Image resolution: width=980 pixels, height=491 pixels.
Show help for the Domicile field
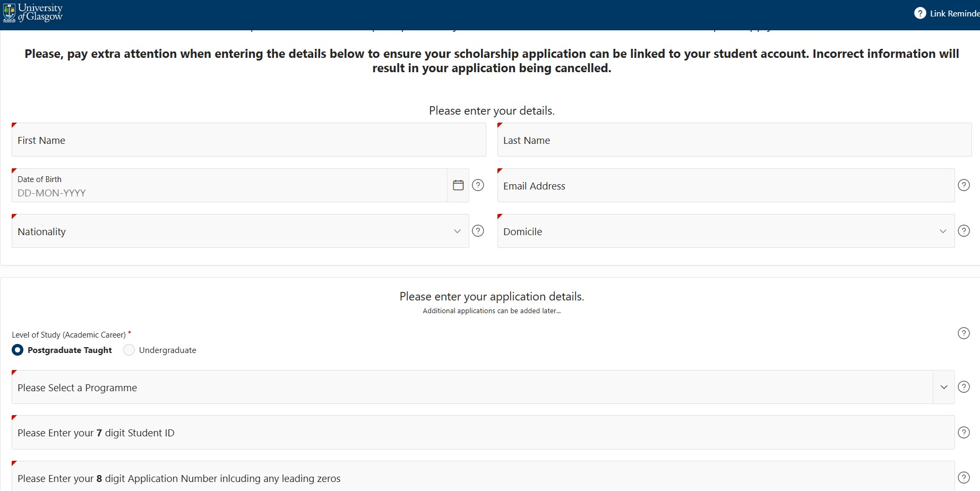pyautogui.click(x=964, y=231)
